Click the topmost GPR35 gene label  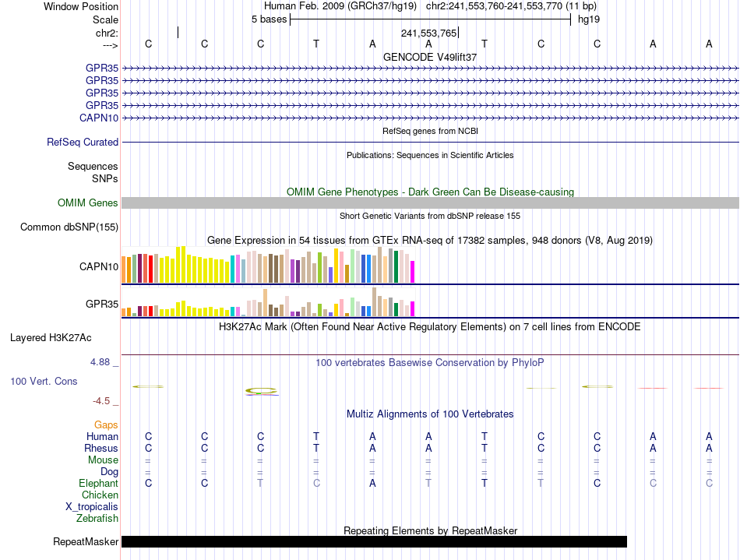[101, 68]
